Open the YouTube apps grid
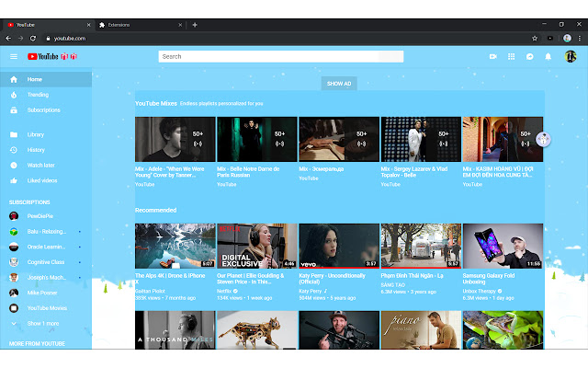This screenshot has height=368, width=588. point(513,57)
